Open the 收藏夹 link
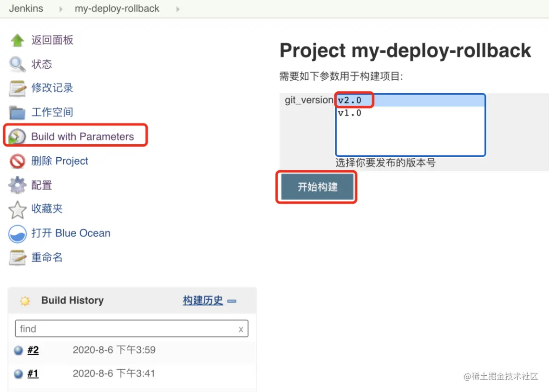The width and height of the screenshot is (549, 392). pos(47,209)
